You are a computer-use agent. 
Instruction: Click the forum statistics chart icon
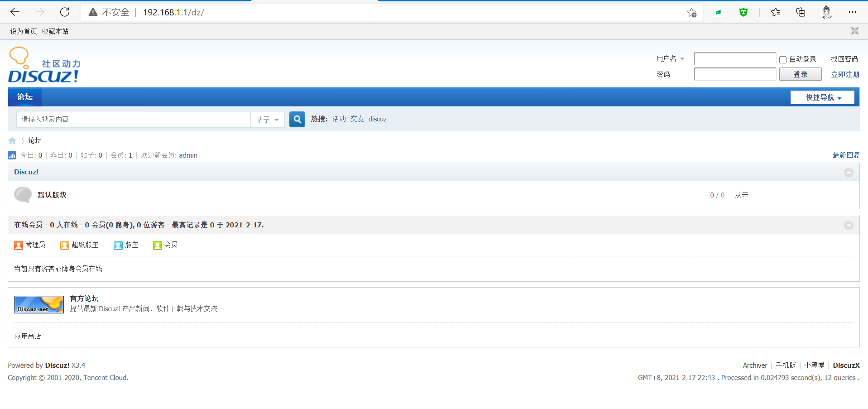click(12, 155)
